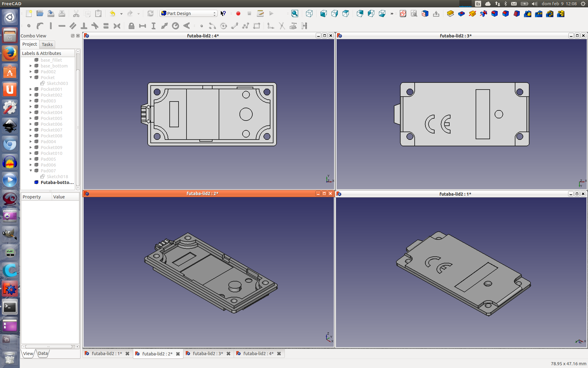Screen dimensions: 588x368
Task: Select the Revolution tool icon
Action: pyautogui.click(x=472, y=13)
